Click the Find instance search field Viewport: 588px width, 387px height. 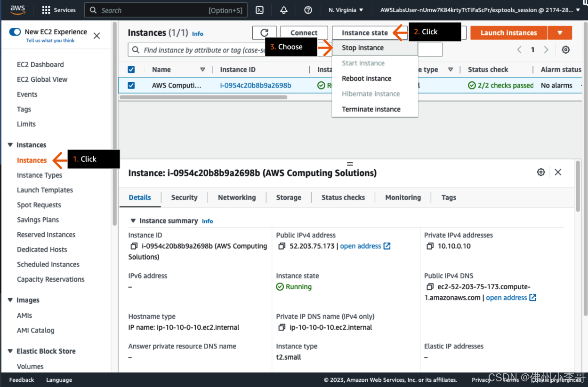[198, 50]
